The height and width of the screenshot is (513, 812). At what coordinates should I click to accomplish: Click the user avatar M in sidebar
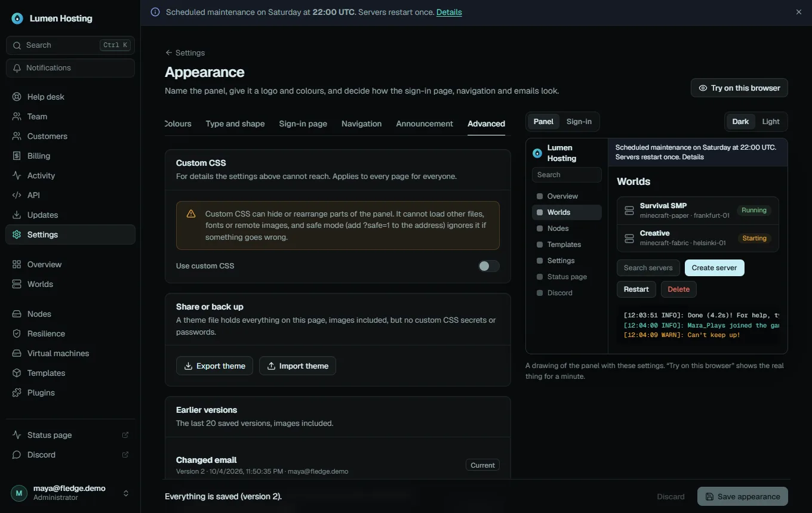pyautogui.click(x=19, y=493)
